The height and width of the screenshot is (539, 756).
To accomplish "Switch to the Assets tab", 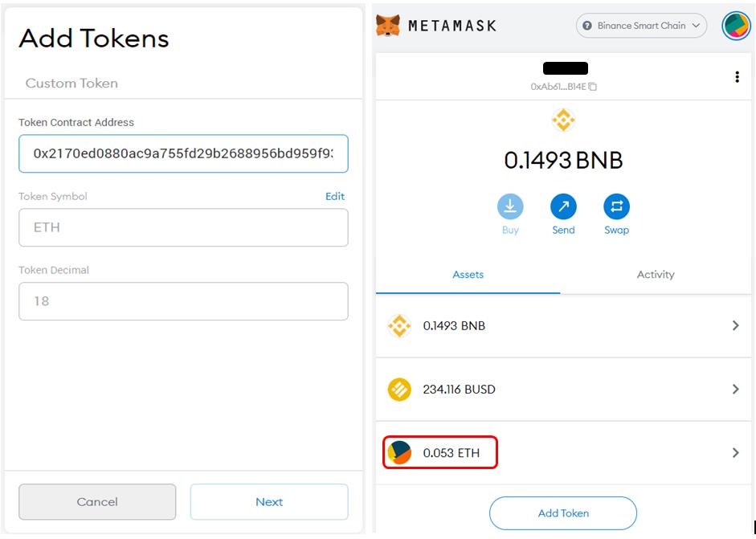I will 468,275.
